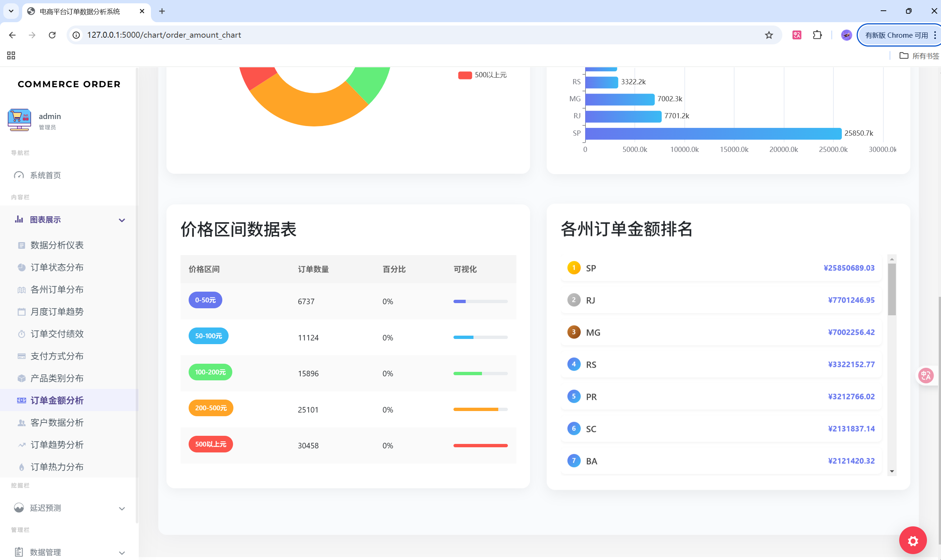The height and width of the screenshot is (560, 941).
Task: Click the admin shopping cart avatar
Action: tap(19, 120)
